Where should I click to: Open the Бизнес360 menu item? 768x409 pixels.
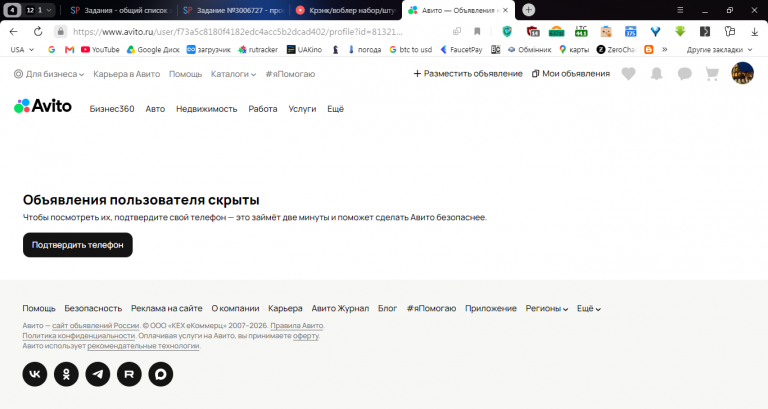coord(112,109)
